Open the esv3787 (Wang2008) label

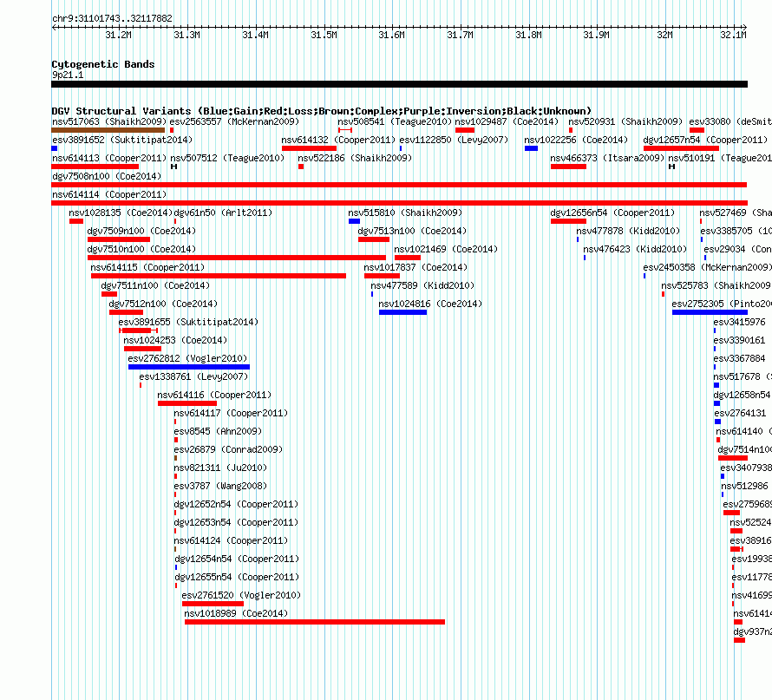click(220, 486)
